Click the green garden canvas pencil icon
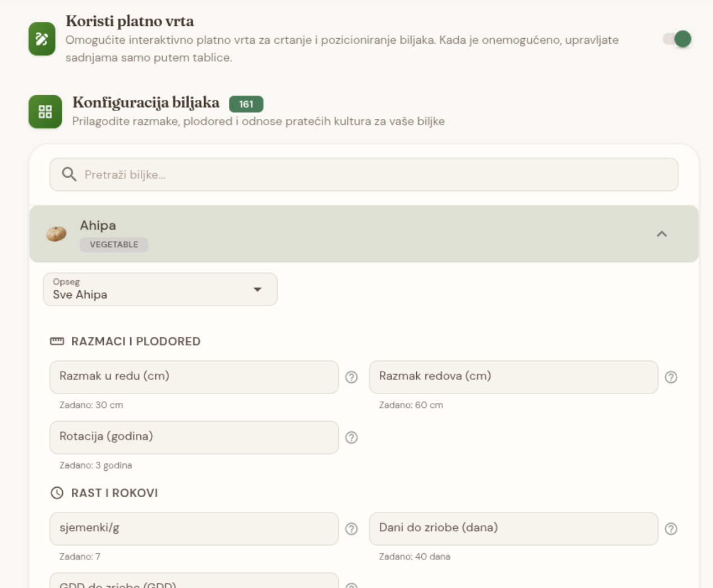Viewport: 713px width, 588px height. (42, 39)
